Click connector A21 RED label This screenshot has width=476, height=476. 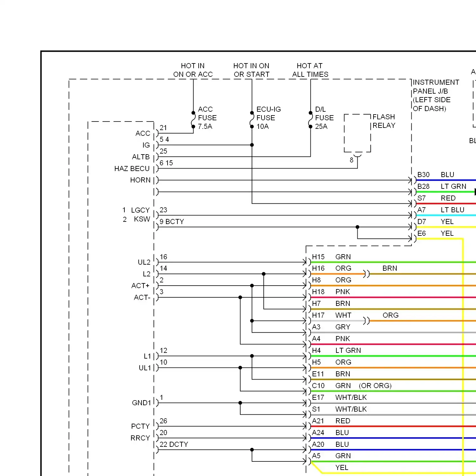(331, 421)
